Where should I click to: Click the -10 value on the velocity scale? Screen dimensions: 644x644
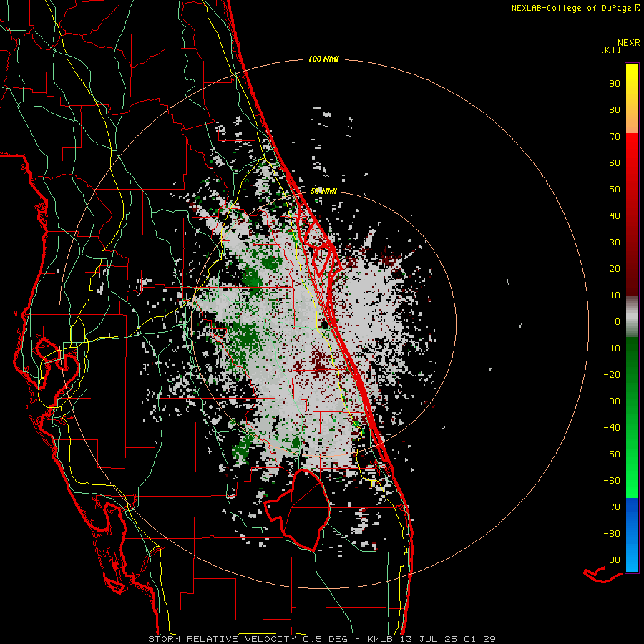click(x=612, y=348)
